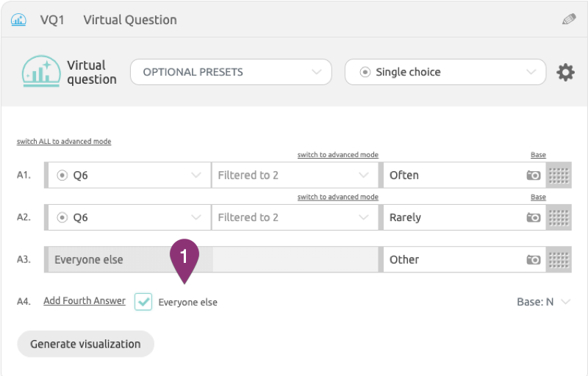Screen dimensions: 588x376
Task: Click the Generate visualization button
Action: point(85,344)
